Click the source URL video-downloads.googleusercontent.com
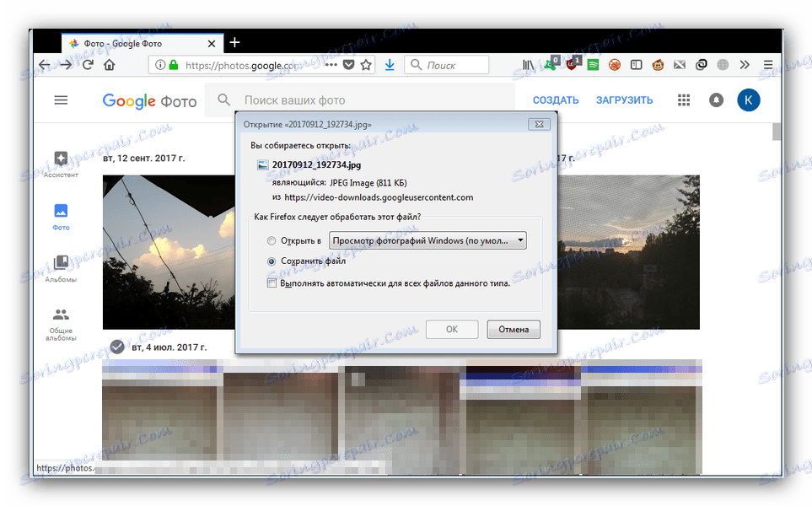This screenshot has height=506, width=812. tap(379, 197)
